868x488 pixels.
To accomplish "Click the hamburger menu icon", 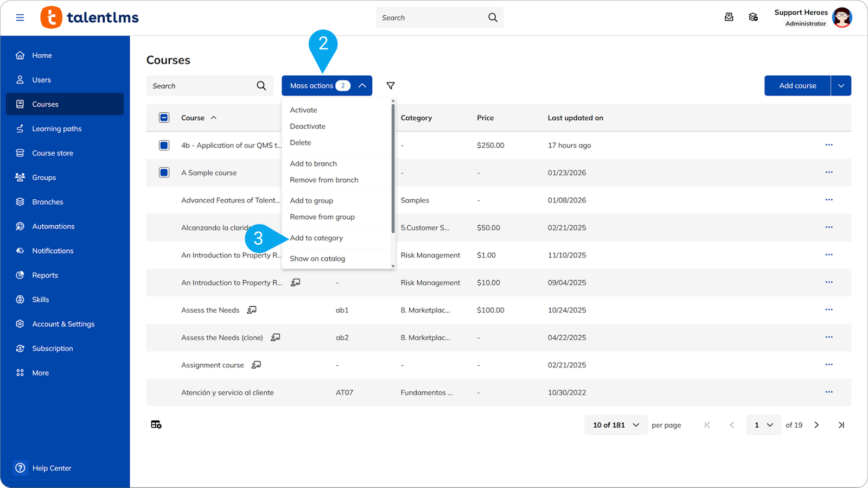I will pos(20,17).
